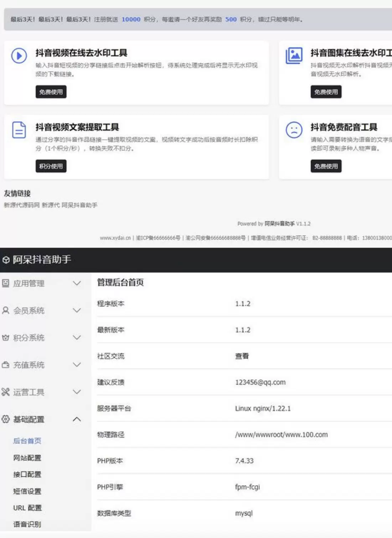
Task: Click the 程序版本 row label
Action: 111,304
